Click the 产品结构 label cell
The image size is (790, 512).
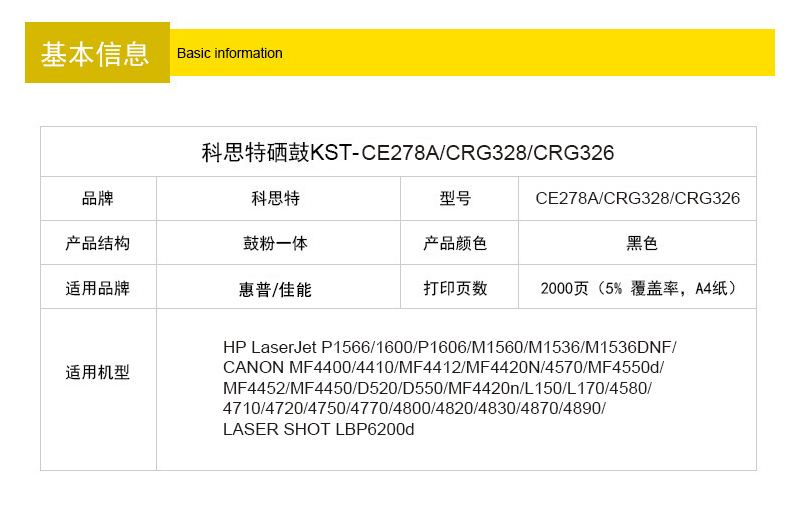coord(98,243)
